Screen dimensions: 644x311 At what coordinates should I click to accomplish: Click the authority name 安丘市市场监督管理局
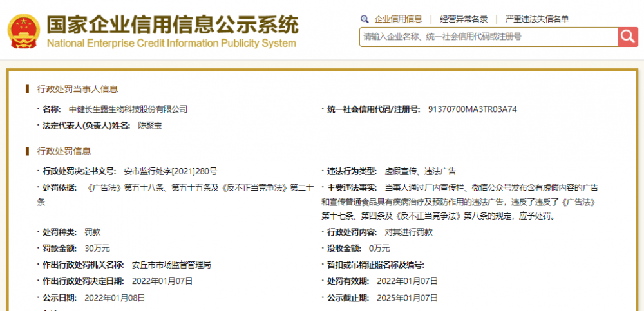(172, 265)
